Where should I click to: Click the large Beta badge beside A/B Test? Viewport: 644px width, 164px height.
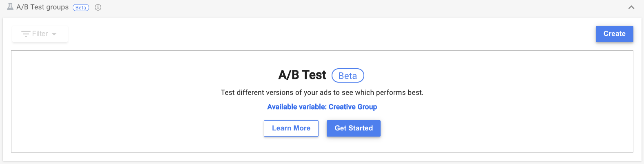click(x=348, y=76)
